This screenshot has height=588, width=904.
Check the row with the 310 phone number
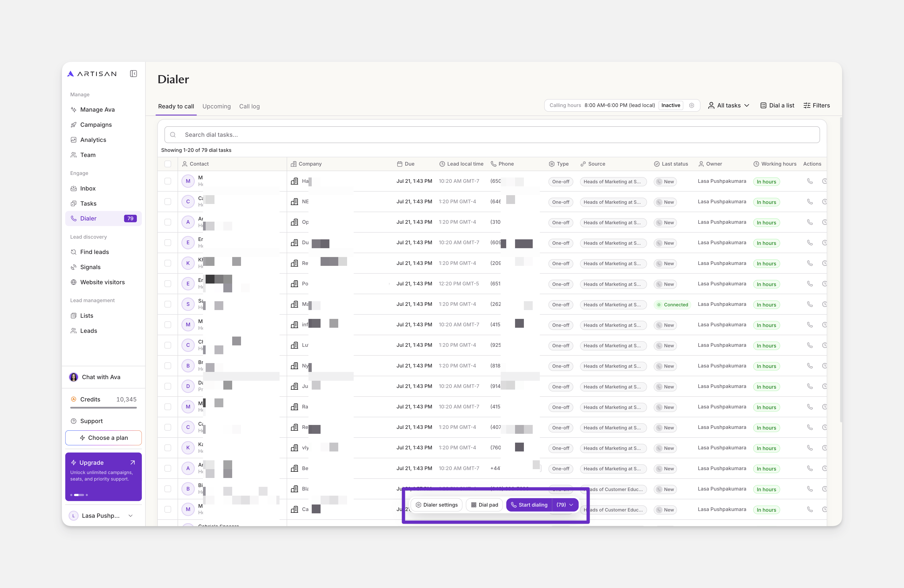click(167, 222)
